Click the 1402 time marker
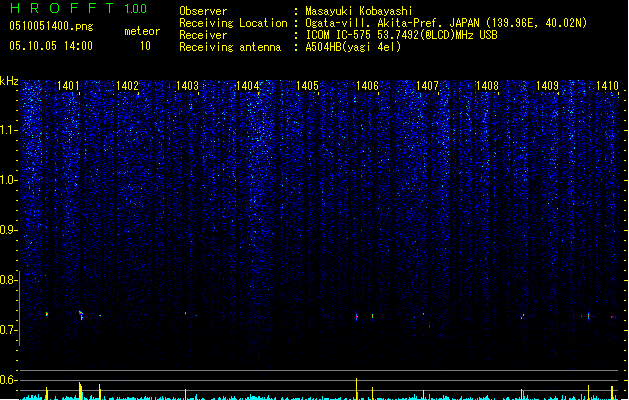 click(x=127, y=85)
